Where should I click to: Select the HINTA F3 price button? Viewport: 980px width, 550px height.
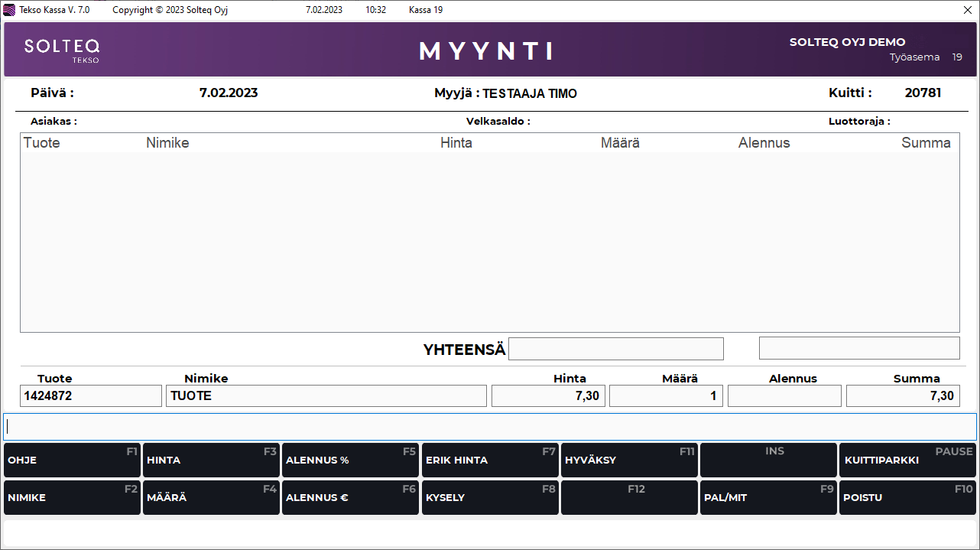(x=211, y=460)
